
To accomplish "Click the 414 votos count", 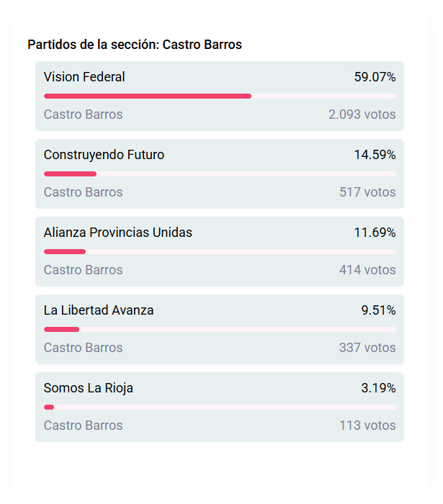I will click(367, 270).
